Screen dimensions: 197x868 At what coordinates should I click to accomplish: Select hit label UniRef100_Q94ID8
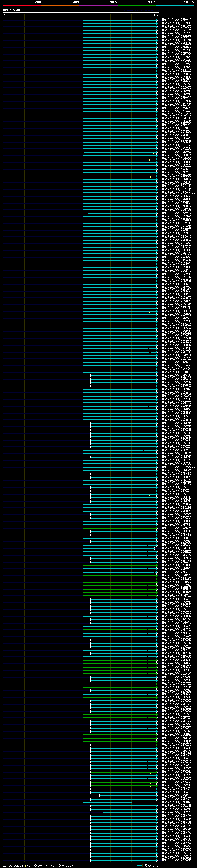(x=177, y=548)
